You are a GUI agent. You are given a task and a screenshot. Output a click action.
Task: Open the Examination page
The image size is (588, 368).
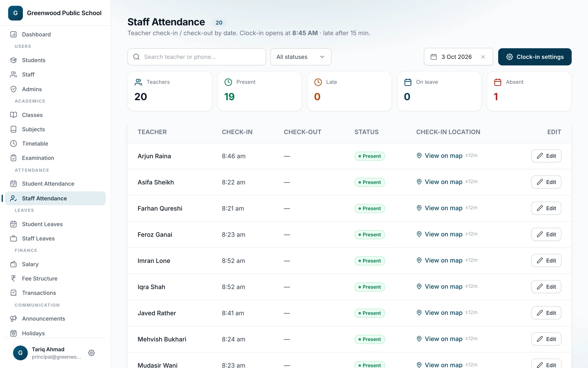click(55, 158)
